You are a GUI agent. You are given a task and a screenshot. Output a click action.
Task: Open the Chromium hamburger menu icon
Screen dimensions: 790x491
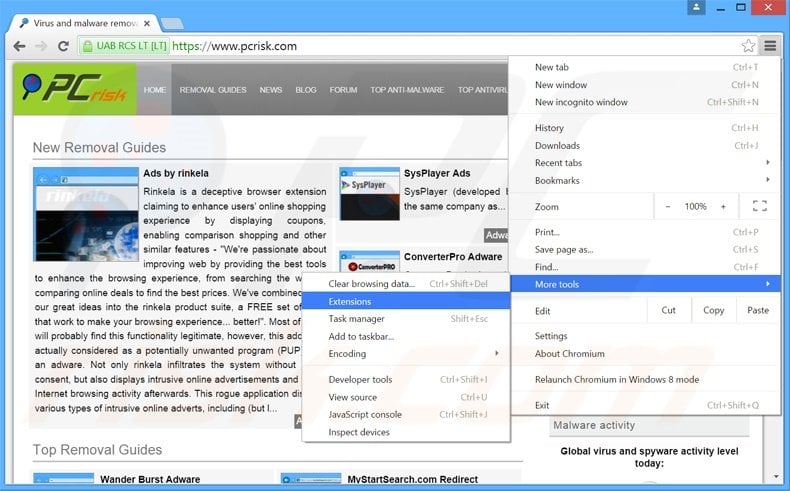(x=770, y=46)
